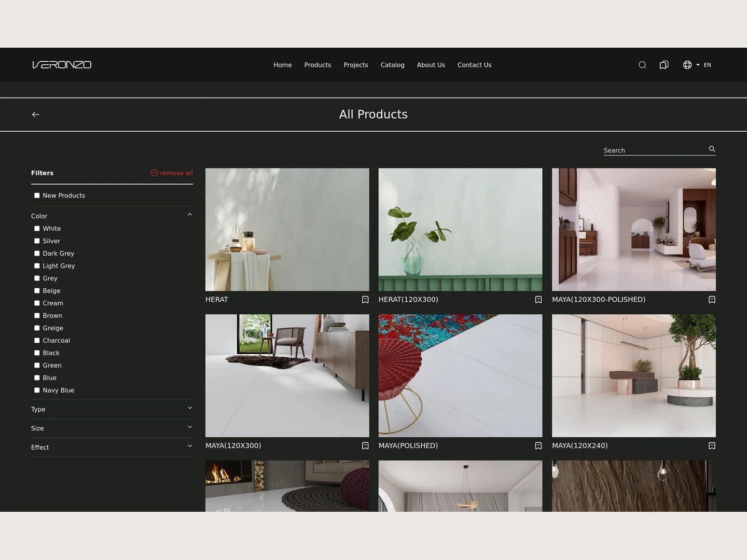
Task: Open the MAYA(120X300-POLISHED) title link
Action: (599, 300)
